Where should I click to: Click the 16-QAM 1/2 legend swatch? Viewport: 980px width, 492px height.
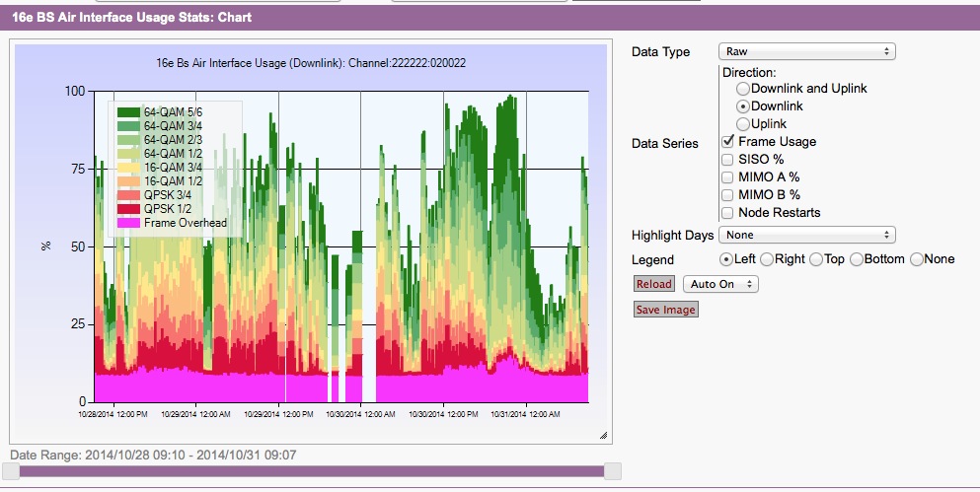coord(128,181)
